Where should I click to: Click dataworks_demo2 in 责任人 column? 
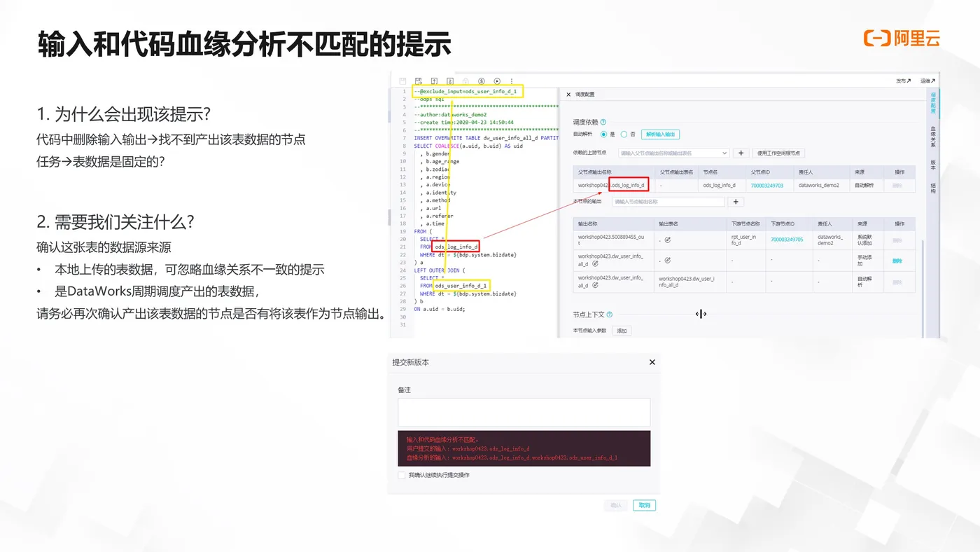point(818,186)
